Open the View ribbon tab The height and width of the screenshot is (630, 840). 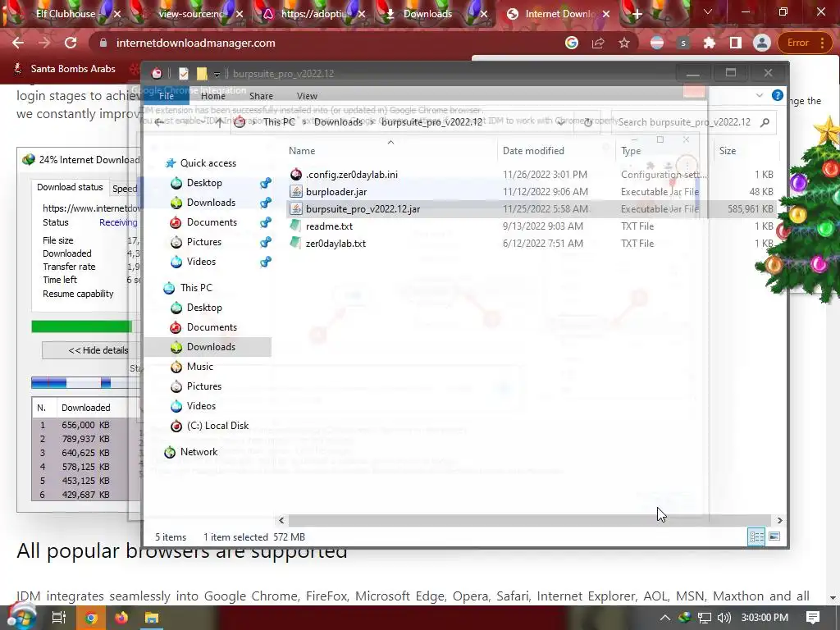(307, 96)
